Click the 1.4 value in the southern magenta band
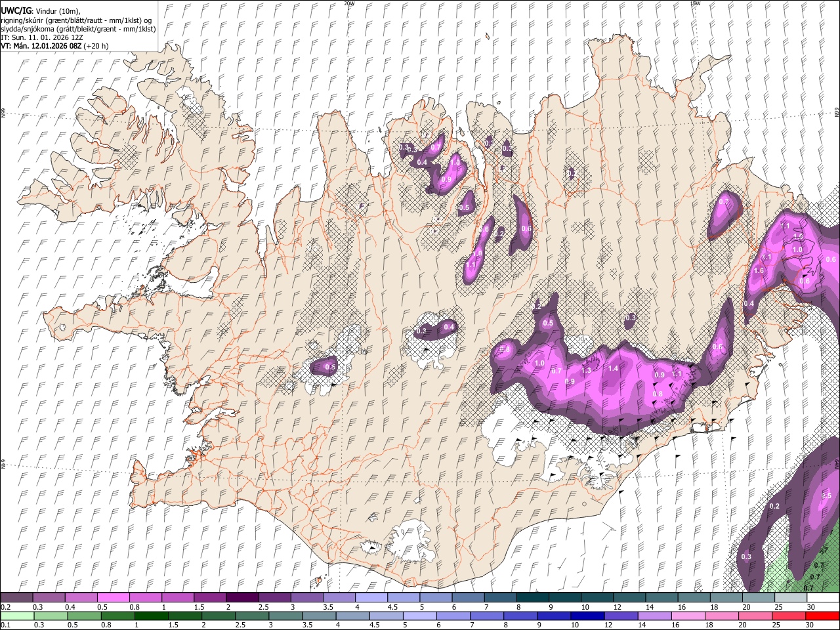Screen dimensions: 840x630 point(613,369)
